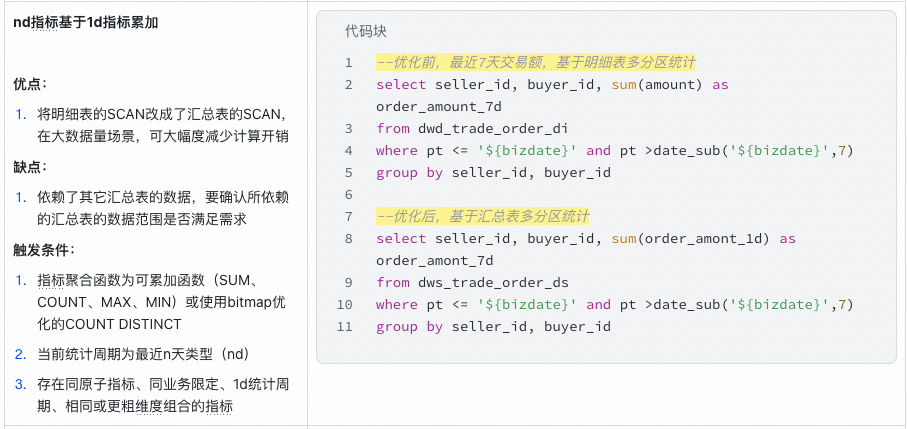908x429 pixels.
Task: Click line number 3 in the code block
Action: (349, 129)
